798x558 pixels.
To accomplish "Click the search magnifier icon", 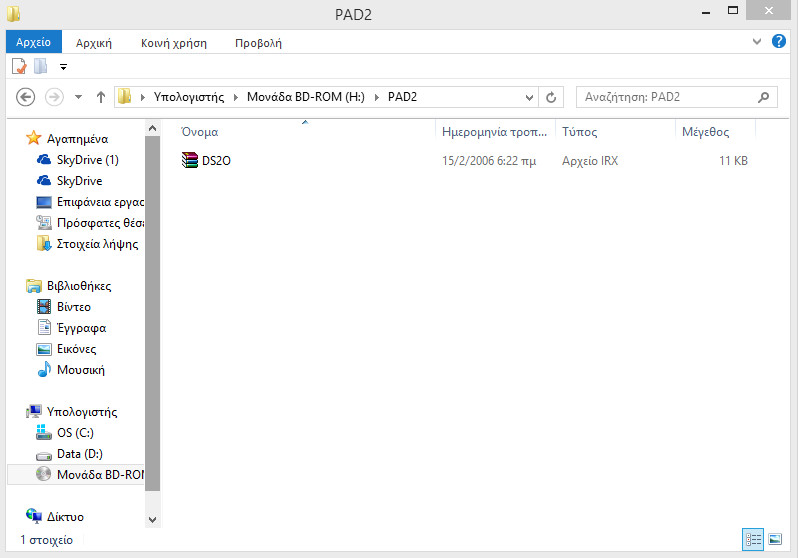I will (763, 97).
